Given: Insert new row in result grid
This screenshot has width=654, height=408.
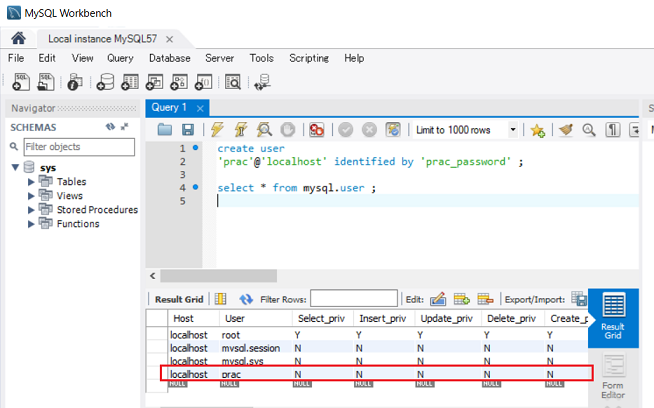Looking at the screenshot, I should coord(462,299).
